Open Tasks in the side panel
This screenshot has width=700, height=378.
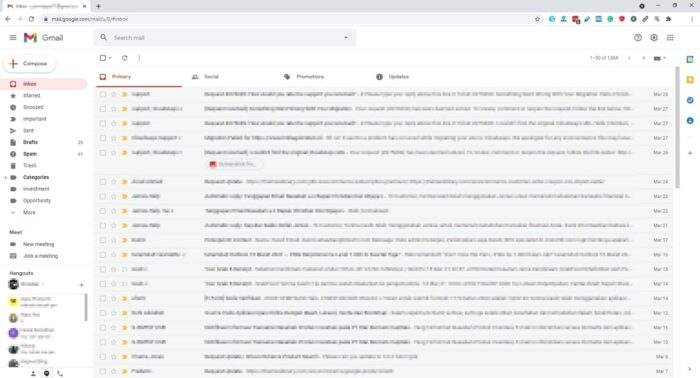(x=690, y=100)
